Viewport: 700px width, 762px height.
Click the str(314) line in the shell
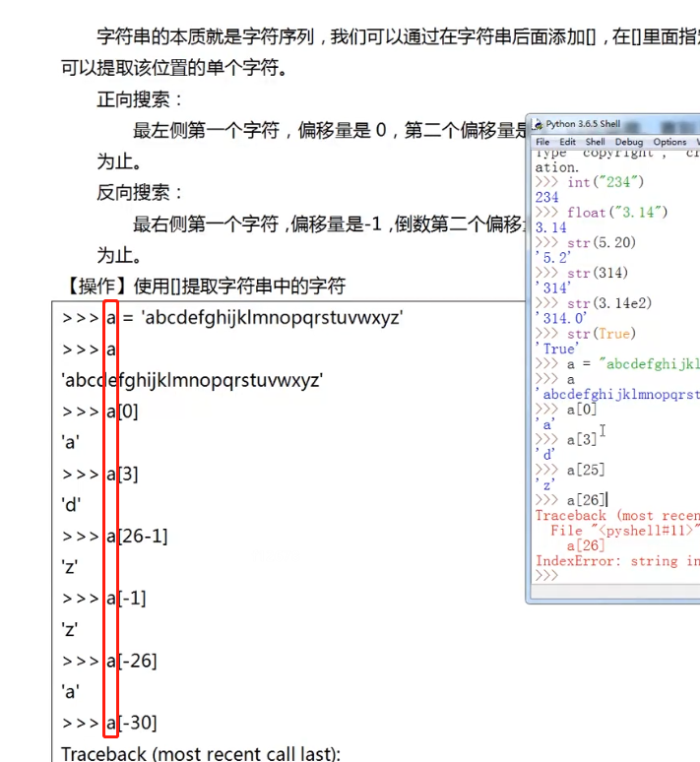point(582,273)
